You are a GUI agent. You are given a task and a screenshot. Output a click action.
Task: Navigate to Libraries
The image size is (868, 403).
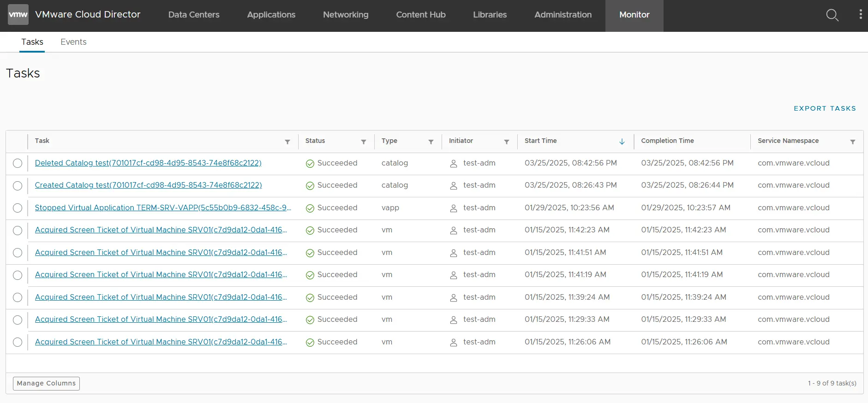[490, 15]
